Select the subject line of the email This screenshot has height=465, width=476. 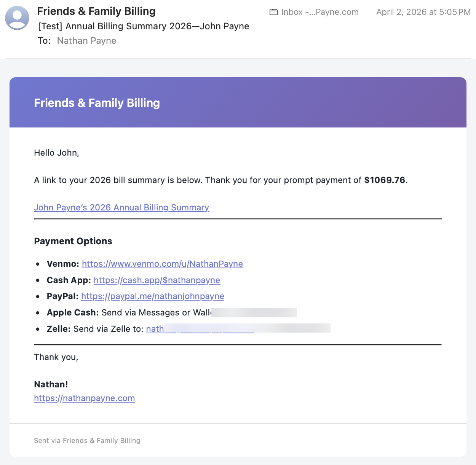click(x=143, y=26)
